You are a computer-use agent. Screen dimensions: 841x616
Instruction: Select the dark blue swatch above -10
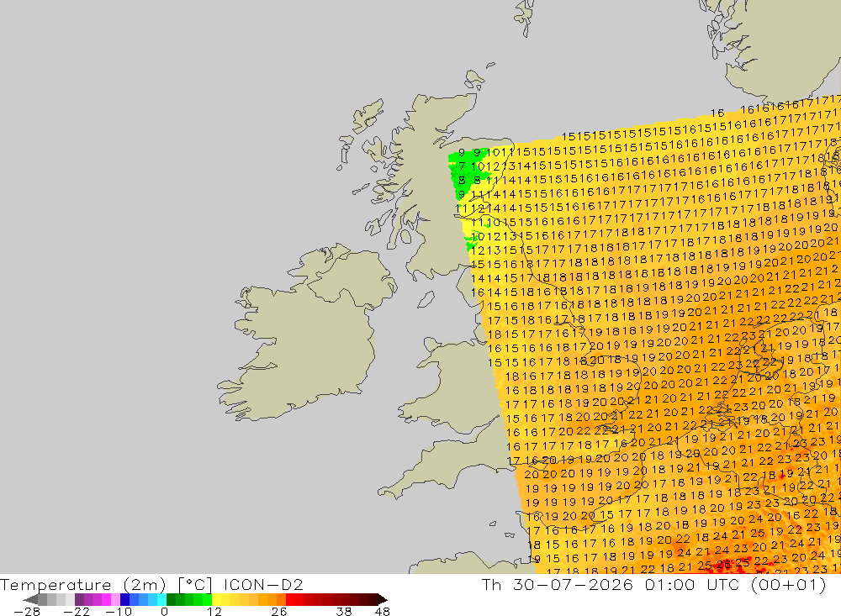tap(125, 599)
